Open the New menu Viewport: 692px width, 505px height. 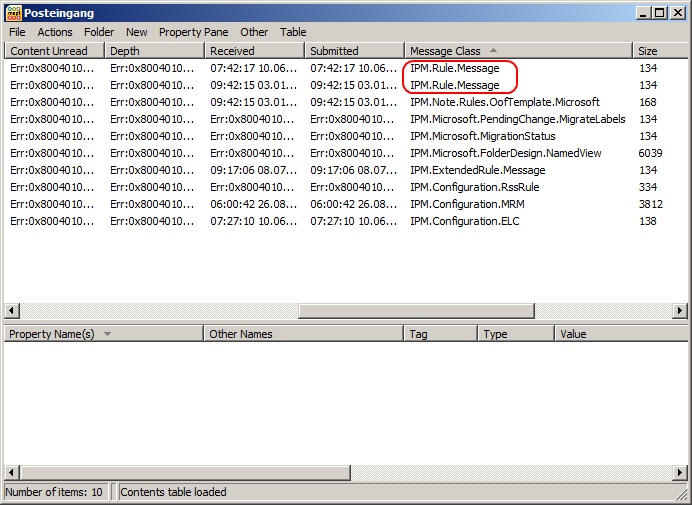(x=136, y=32)
